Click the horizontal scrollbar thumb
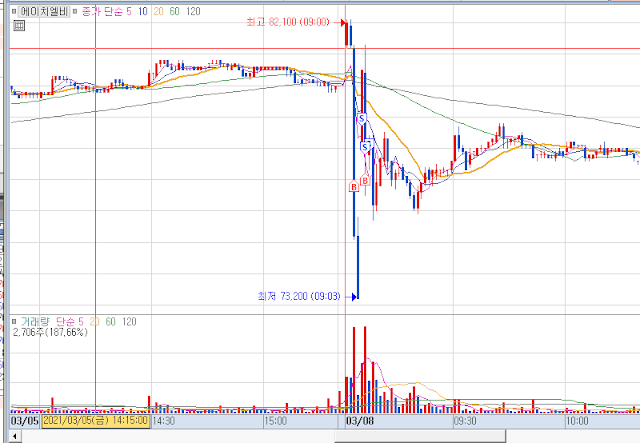The image size is (640, 443). [x=420, y=436]
